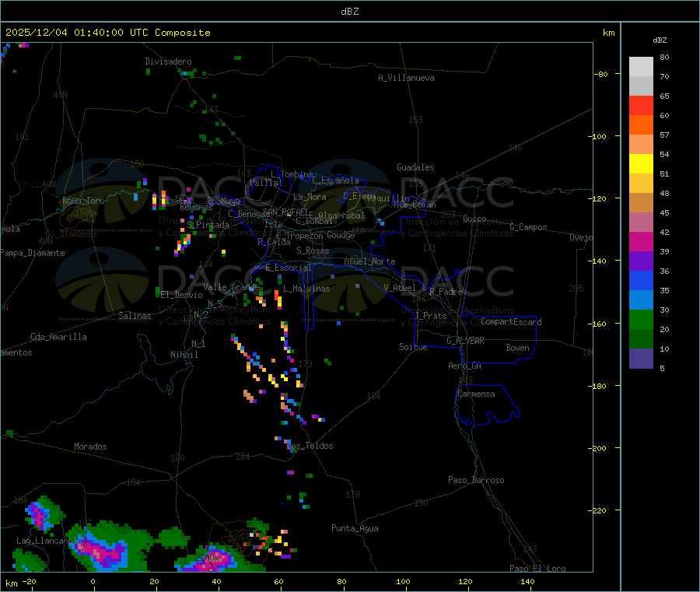The image size is (700, 592).
Task: Click the Nihuil place label
Action: pyautogui.click(x=184, y=355)
